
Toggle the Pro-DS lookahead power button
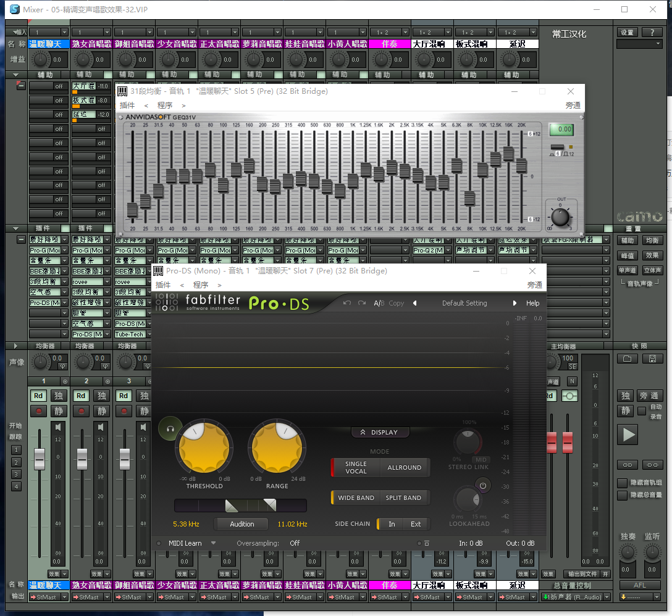[x=483, y=486]
